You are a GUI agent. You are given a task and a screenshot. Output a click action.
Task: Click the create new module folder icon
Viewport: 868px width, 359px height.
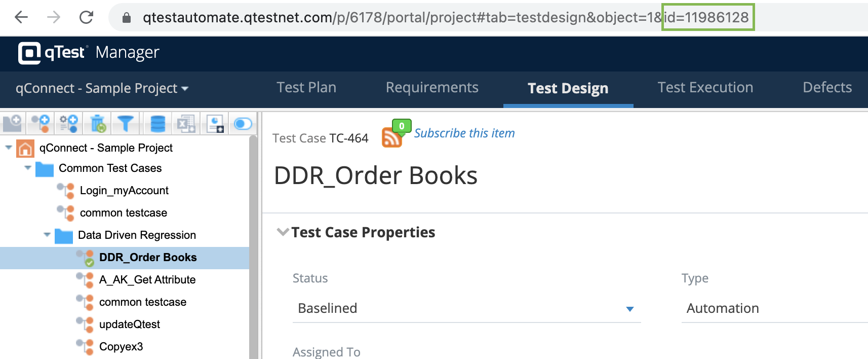point(12,123)
